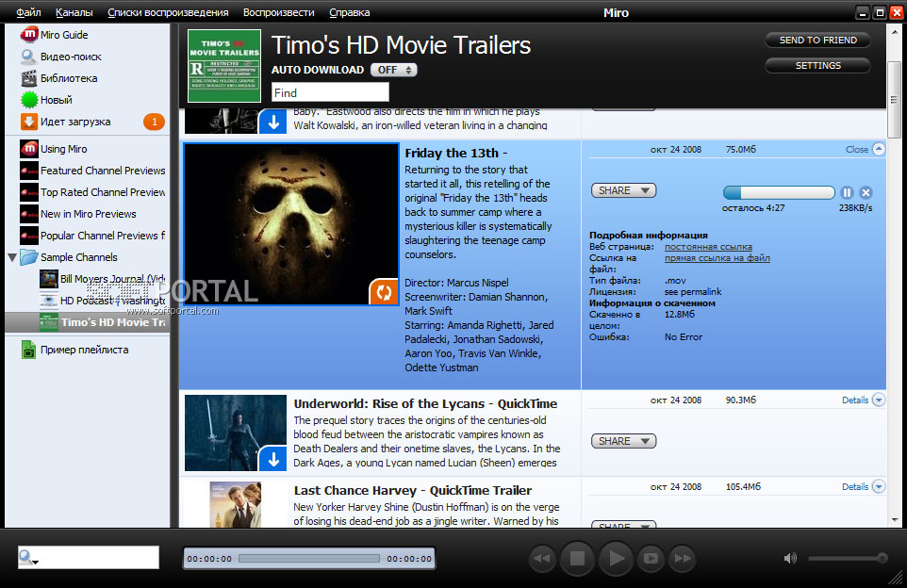The width and height of the screenshot is (907, 588).
Task: Click the Last Chance Harvey thumbnail
Action: [236, 504]
